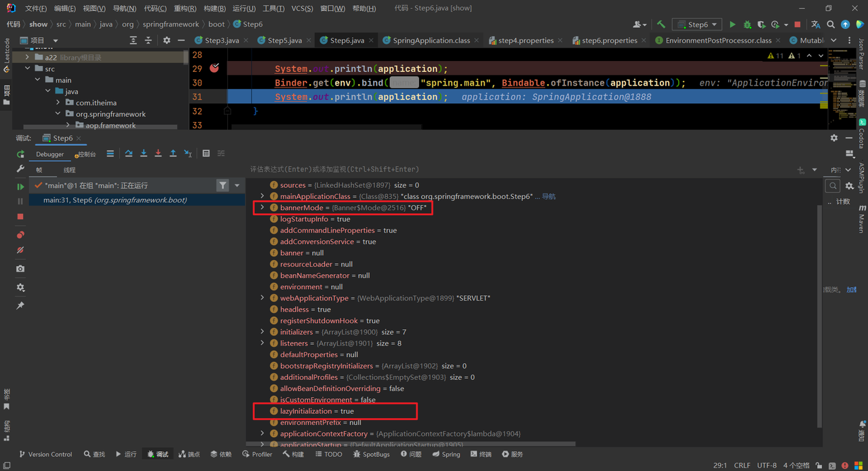
Task: Click the red Stop icon in debug sidebar
Action: (x=20, y=216)
